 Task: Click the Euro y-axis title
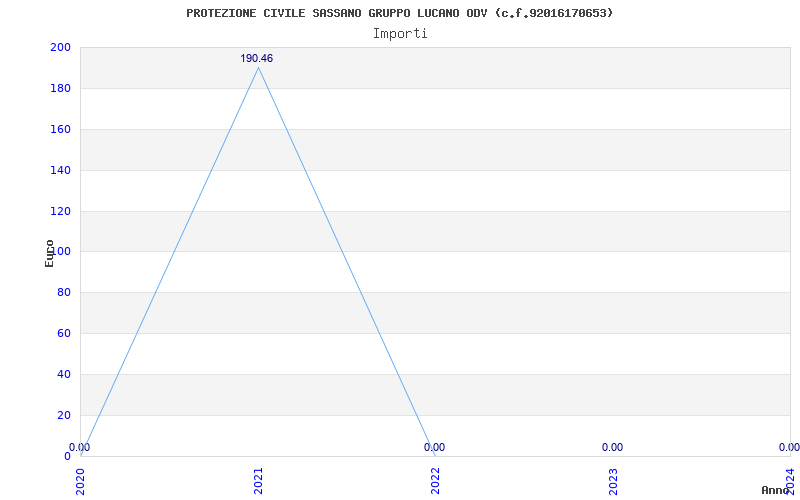point(49,253)
